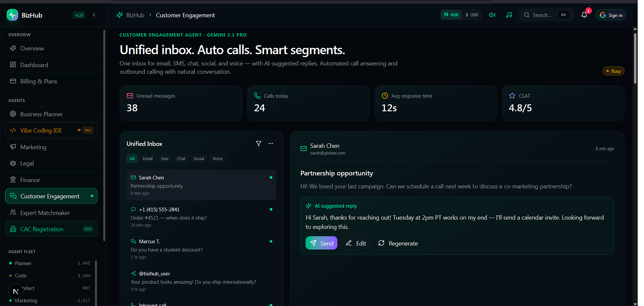This screenshot has height=306, width=644.
Task: Click the Partnership opportunity heading
Action: [336, 173]
